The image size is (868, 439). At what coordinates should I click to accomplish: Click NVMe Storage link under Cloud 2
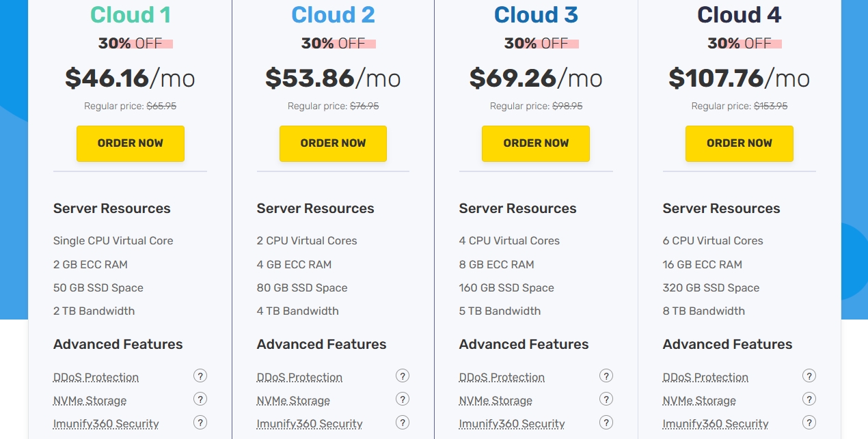coord(293,401)
